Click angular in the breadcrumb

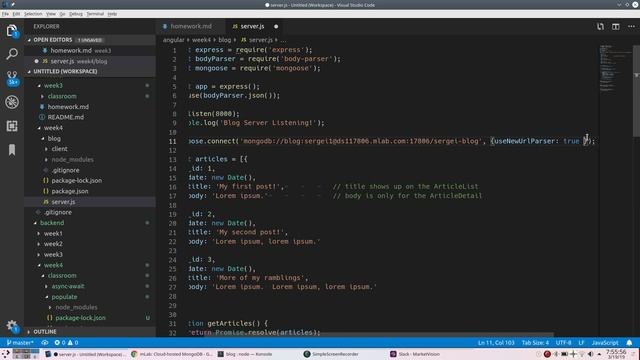coord(173,40)
